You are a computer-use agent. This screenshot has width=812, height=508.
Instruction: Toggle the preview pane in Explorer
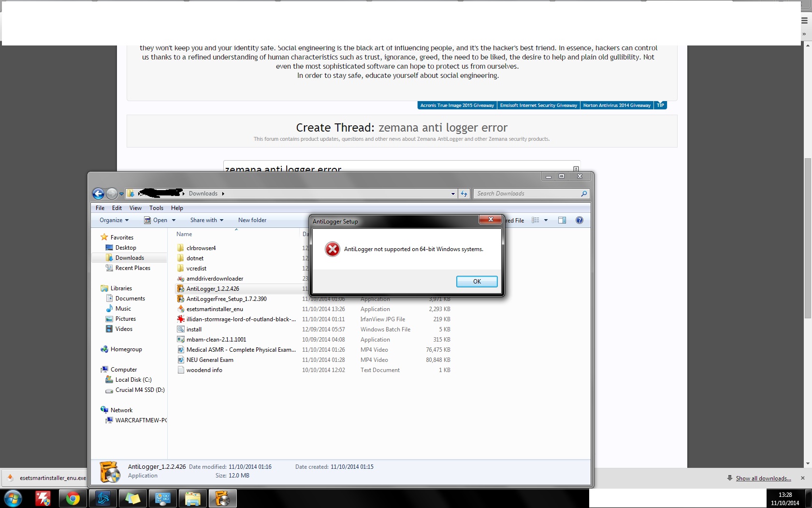(x=562, y=220)
